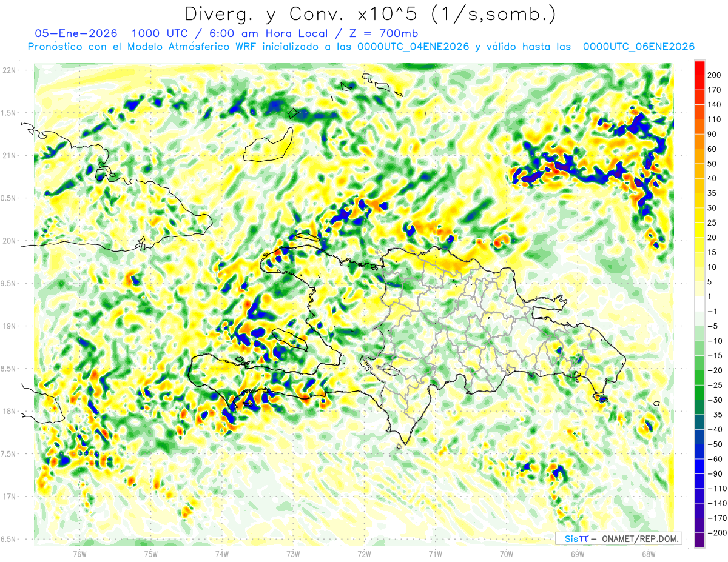Click the latitude label "20N"
Image resolution: width=728 pixels, height=562 pixels.
click(9, 241)
